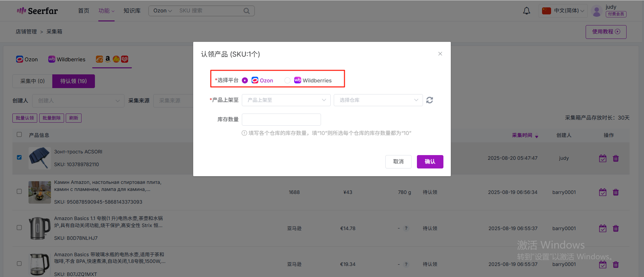
Task: Select the Ozon platform radio button
Action: pyautogui.click(x=245, y=80)
